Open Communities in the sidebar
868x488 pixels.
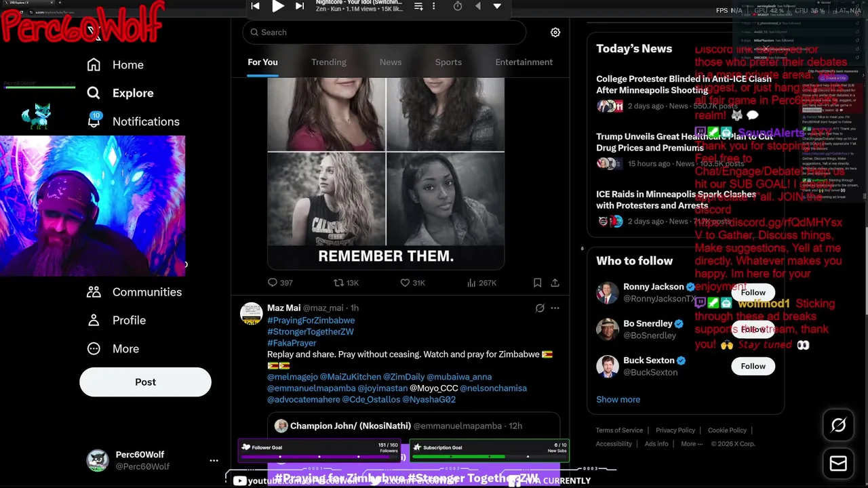pos(134,292)
